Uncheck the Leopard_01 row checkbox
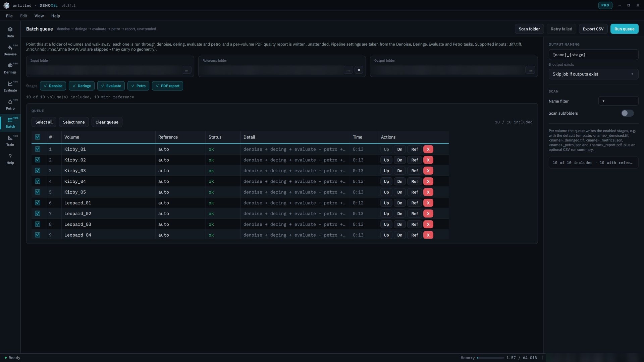This screenshot has height=362, width=644. coord(38,203)
